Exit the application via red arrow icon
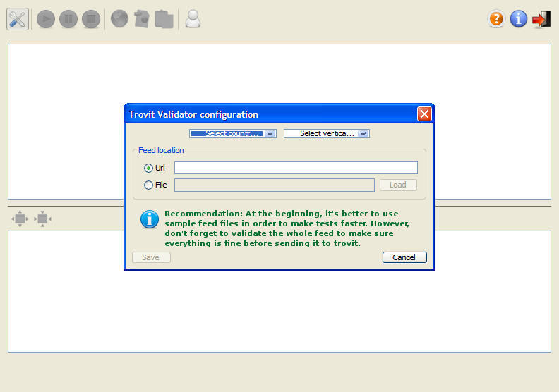559x392 pixels. [541, 19]
